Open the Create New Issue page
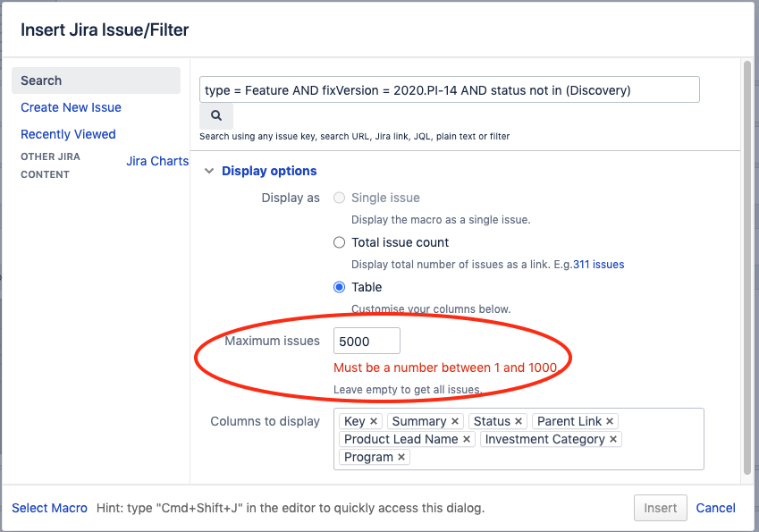 pos(71,106)
